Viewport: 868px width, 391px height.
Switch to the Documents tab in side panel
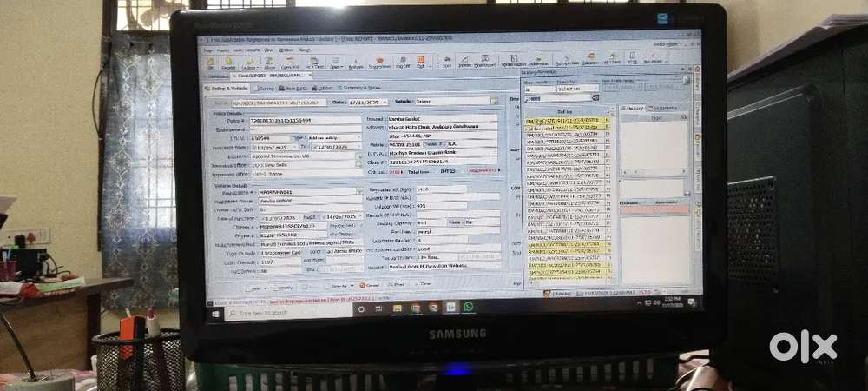[663, 108]
